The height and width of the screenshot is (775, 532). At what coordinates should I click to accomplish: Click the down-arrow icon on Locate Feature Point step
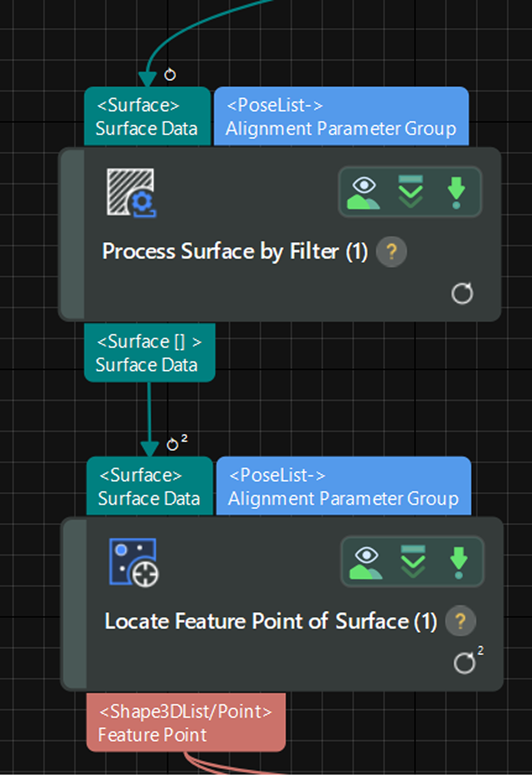pos(458,562)
